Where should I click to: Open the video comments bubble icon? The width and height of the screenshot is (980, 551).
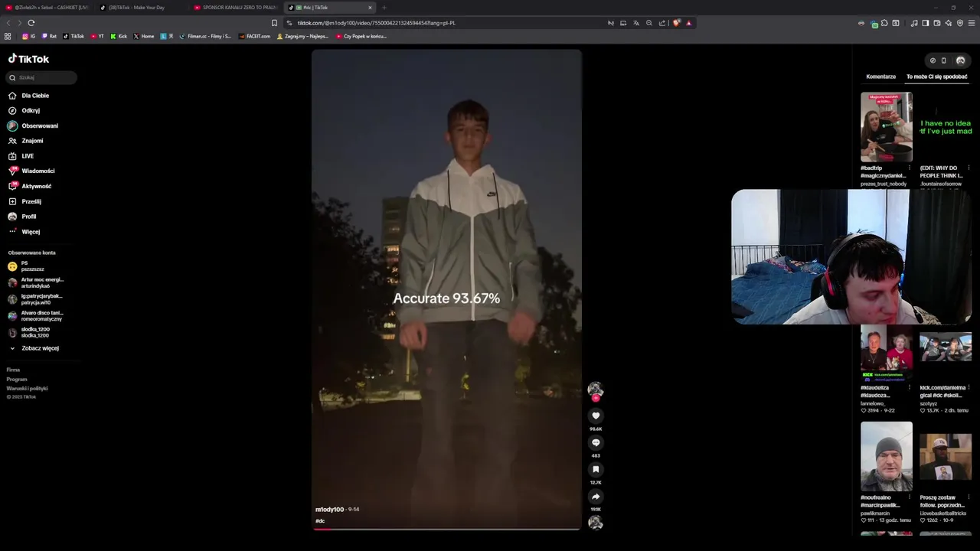click(596, 442)
